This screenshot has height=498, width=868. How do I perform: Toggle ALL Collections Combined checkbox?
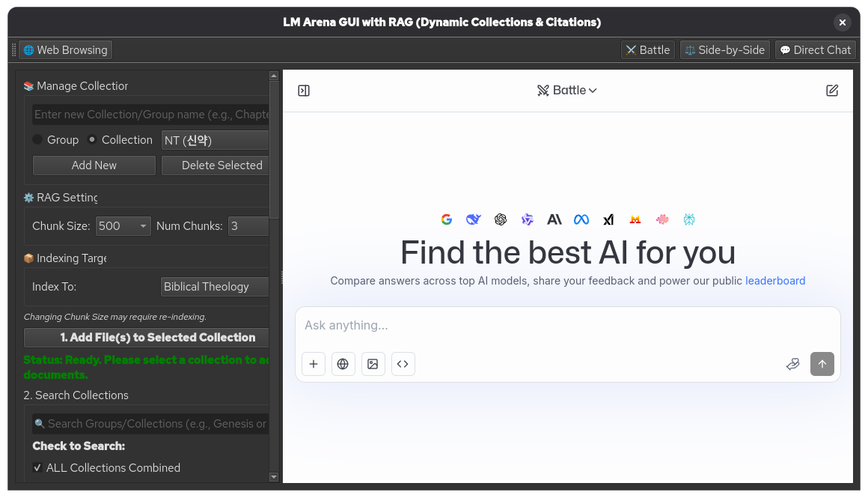tap(37, 467)
